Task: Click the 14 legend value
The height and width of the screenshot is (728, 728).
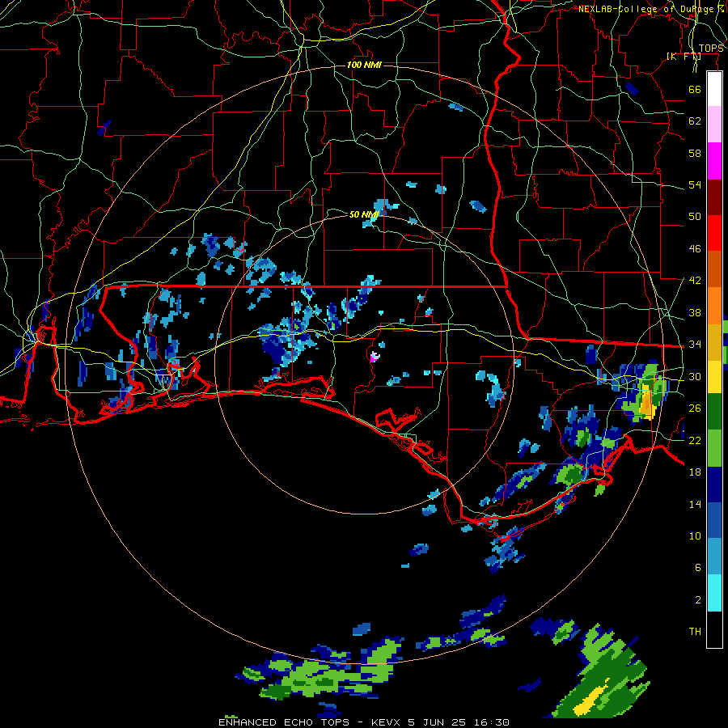Action: click(695, 504)
